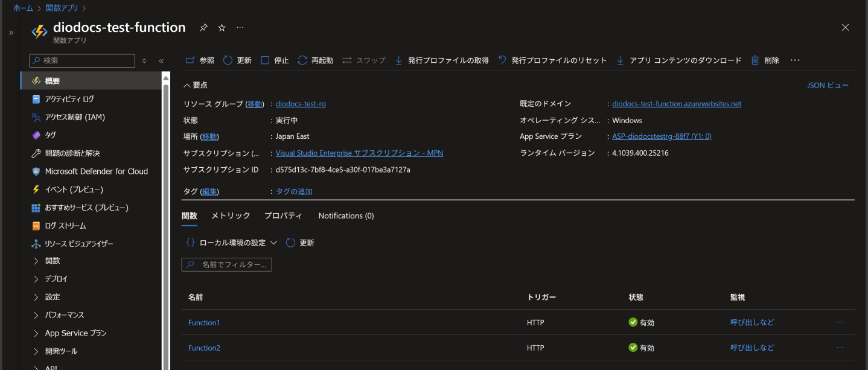
Task: Open 概要 overview in sidebar
Action: coord(91,81)
